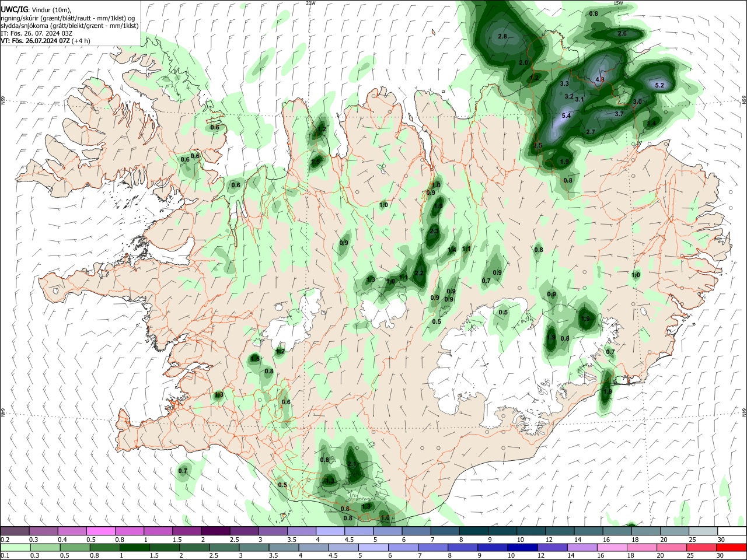Click the 3.7 precipitation value
Image resolution: width=747 pixels, height=560 pixels.
[x=619, y=114]
